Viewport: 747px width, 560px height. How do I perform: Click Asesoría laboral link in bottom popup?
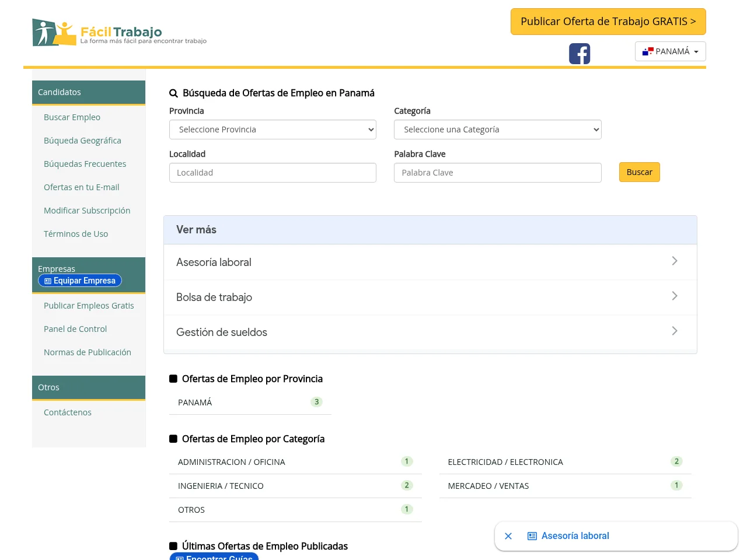pos(575,536)
